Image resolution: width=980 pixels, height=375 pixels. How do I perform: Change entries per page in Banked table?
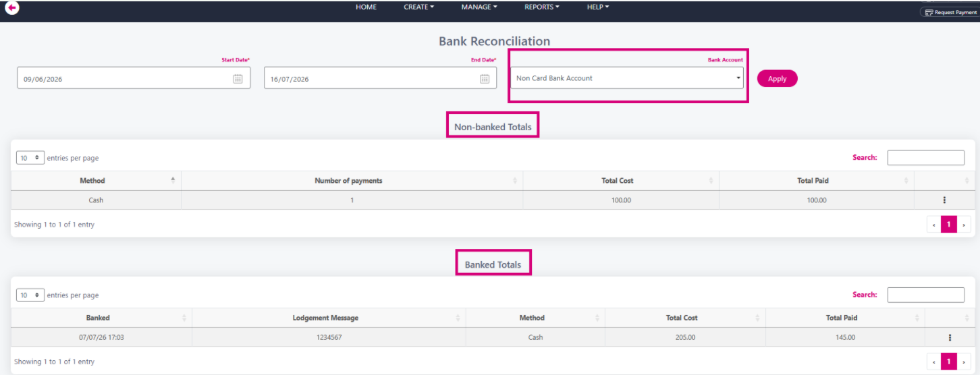pyautogui.click(x=30, y=295)
